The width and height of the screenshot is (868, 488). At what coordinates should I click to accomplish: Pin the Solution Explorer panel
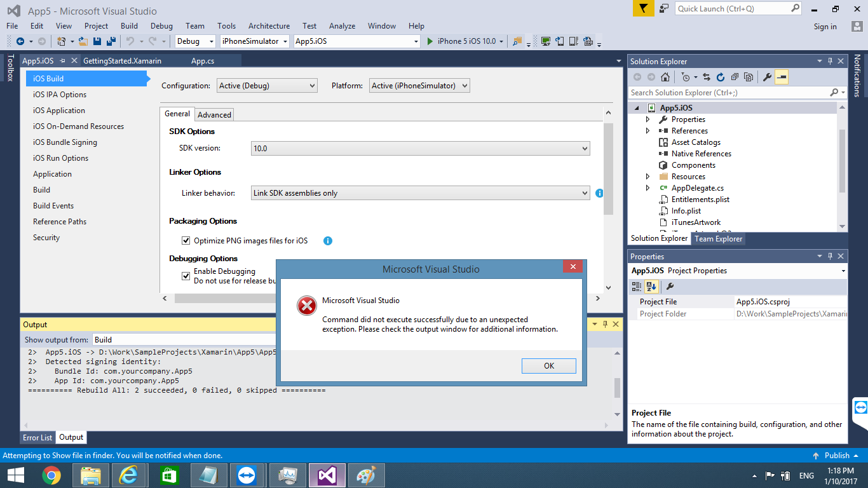[x=830, y=62]
